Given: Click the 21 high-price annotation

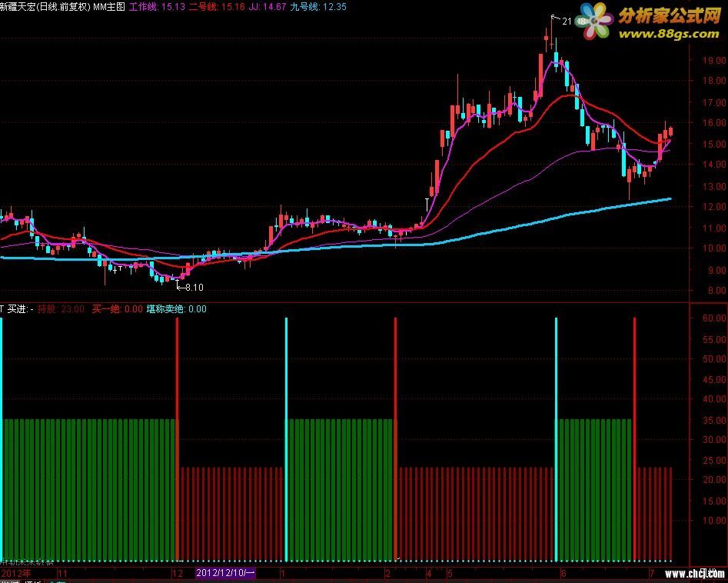Looking at the screenshot, I should [567, 22].
